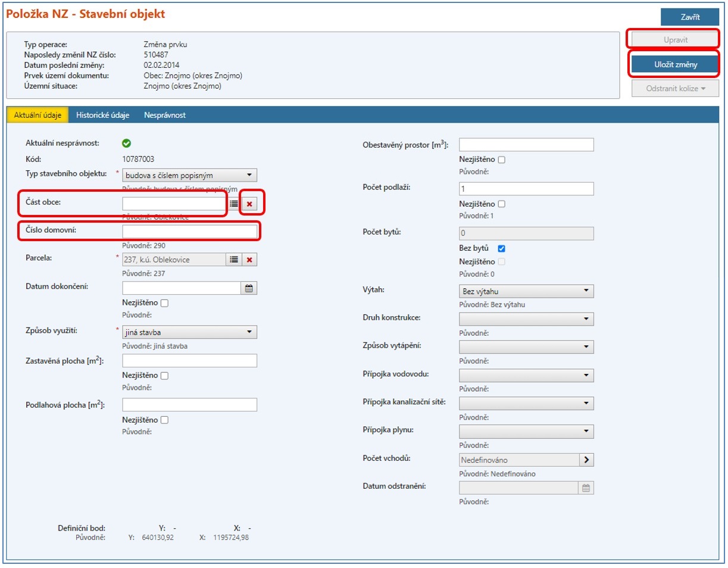Click green Aktuální nesprávnost status icon
This screenshot has width=728, height=568.
point(126,143)
